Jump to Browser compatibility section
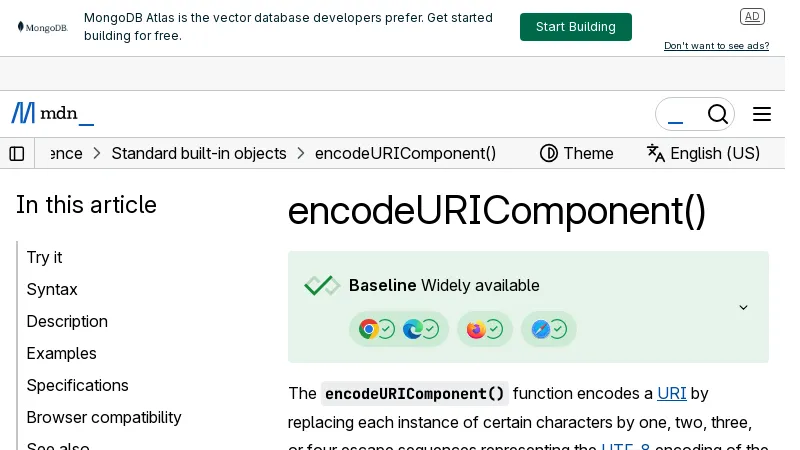800x450 pixels. pyautogui.click(x=104, y=417)
